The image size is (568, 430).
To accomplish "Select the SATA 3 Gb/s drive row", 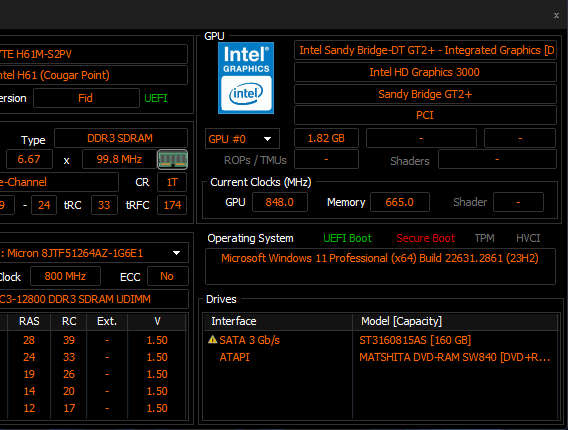I will [x=380, y=340].
